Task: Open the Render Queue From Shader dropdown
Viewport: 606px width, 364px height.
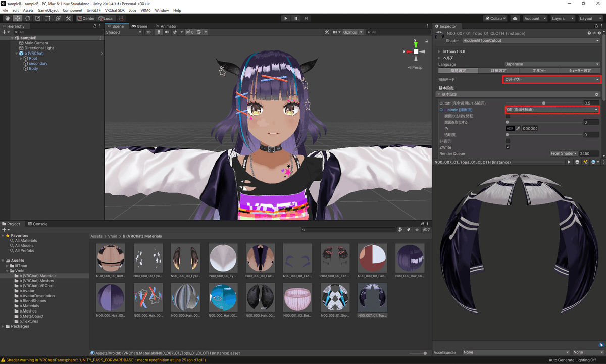Action: (x=564, y=153)
